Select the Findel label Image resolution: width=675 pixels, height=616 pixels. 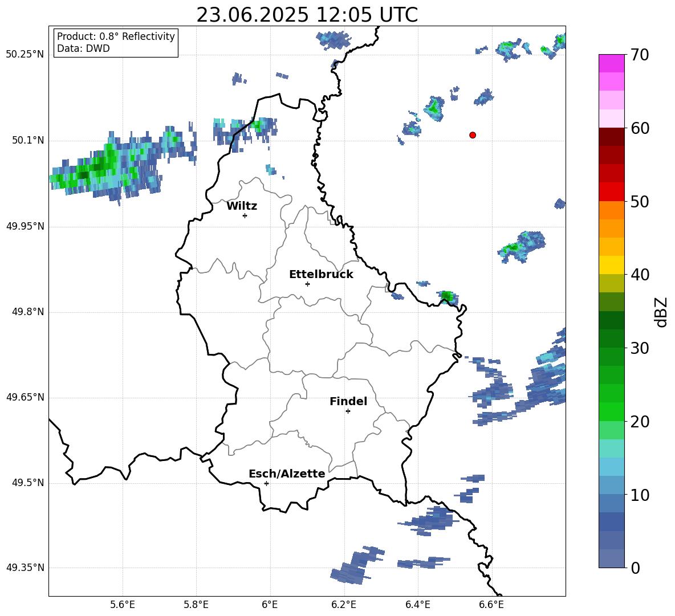[x=348, y=401]
